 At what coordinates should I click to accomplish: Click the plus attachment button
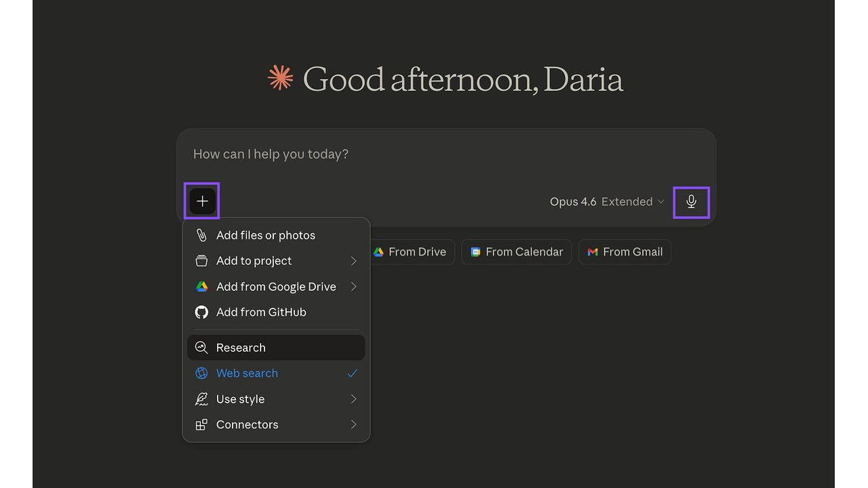tap(202, 201)
